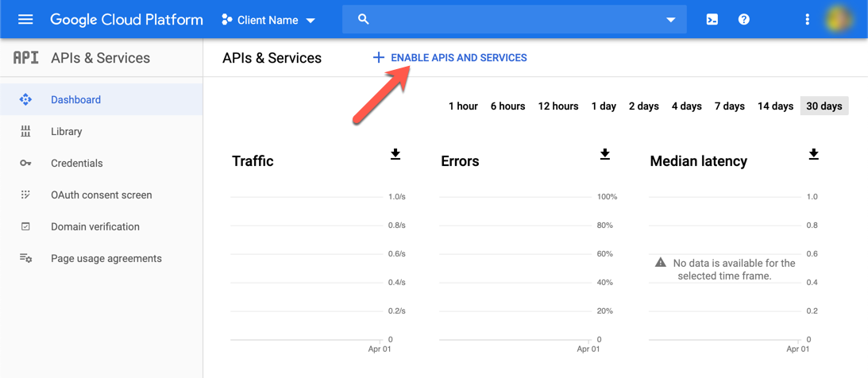Select the 4 days time range
This screenshot has height=378, width=868.
[x=687, y=106]
